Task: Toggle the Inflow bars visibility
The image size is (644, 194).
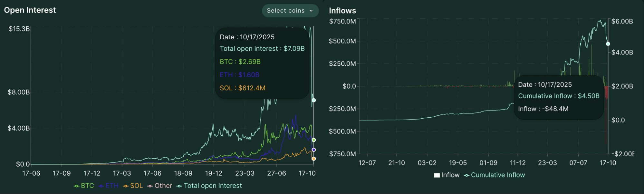Action: coord(446,175)
